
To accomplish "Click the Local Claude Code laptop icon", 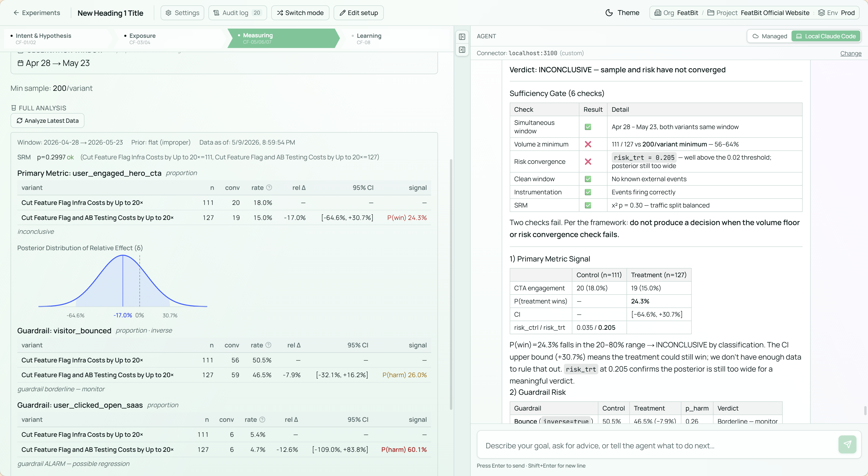I will [799, 36].
